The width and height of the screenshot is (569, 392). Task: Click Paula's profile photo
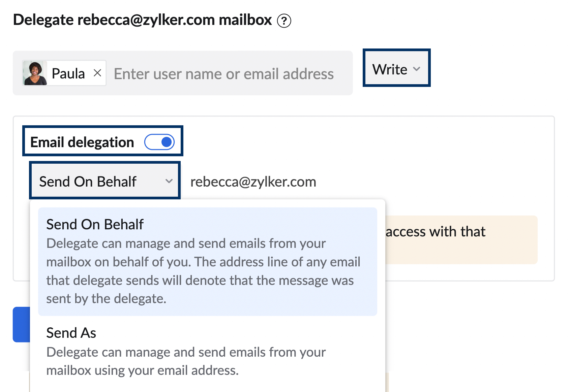point(35,73)
